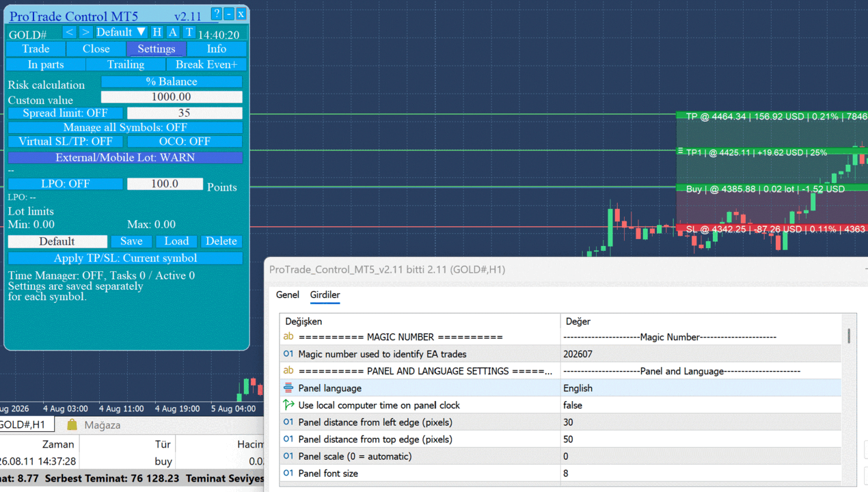Image resolution: width=868 pixels, height=492 pixels.
Task: Edit custom value 1000.00 field
Action: [x=172, y=97]
